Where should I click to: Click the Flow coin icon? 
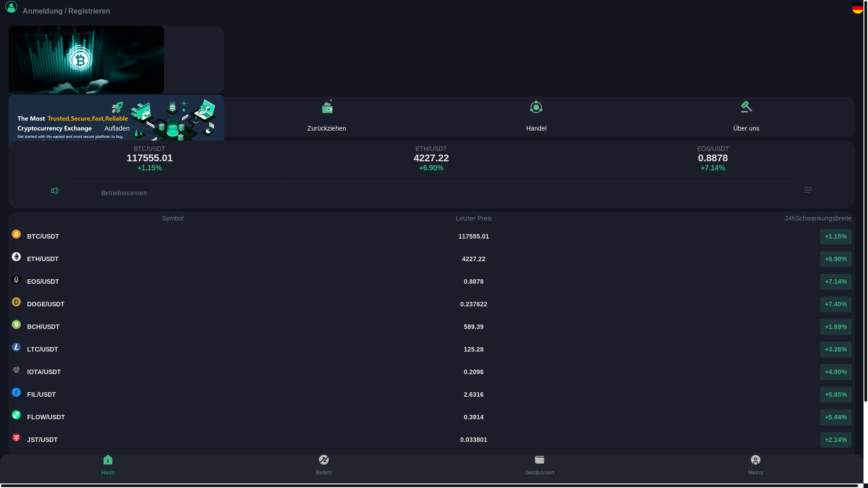[16, 415]
